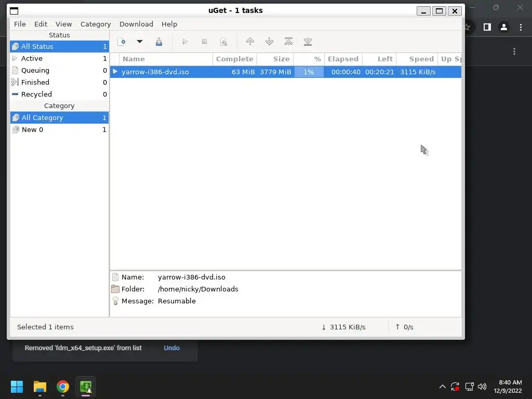The height and width of the screenshot is (399, 532).
Task: Click the upload speed 0/s in status bar
Action: pyautogui.click(x=404, y=327)
